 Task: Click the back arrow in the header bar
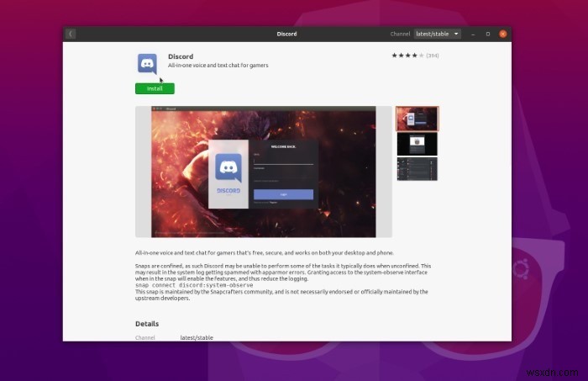click(x=71, y=34)
